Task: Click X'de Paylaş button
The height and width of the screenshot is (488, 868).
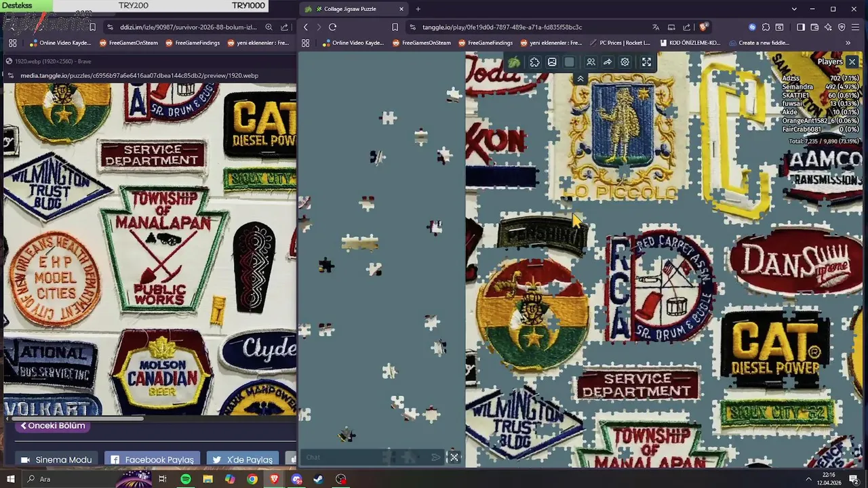Action: pos(243,460)
